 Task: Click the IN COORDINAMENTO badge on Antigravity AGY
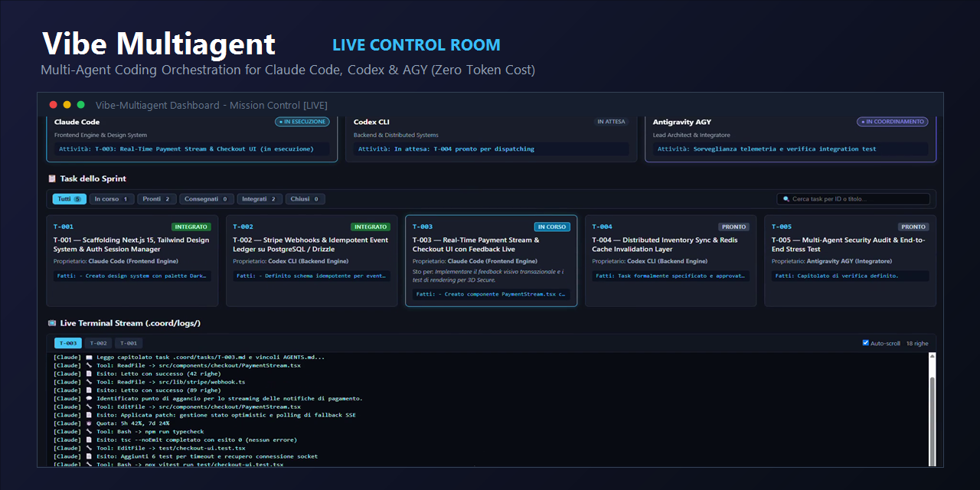(x=892, y=122)
